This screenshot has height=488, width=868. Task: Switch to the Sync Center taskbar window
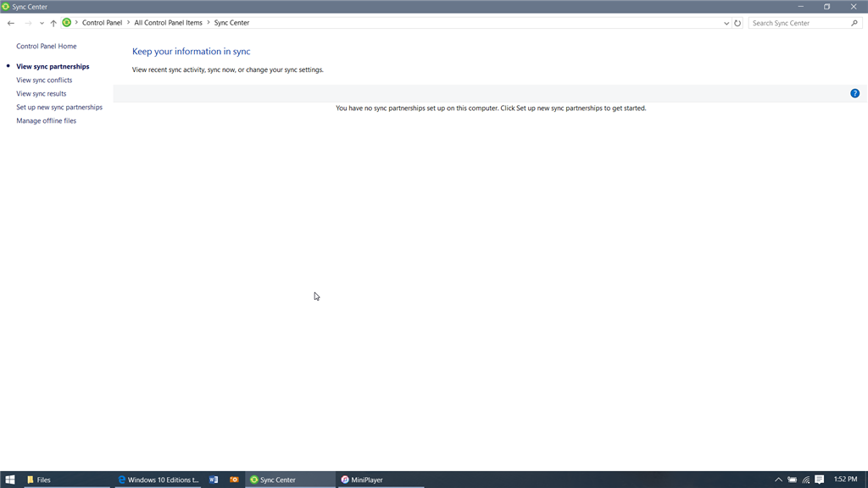click(285, 479)
